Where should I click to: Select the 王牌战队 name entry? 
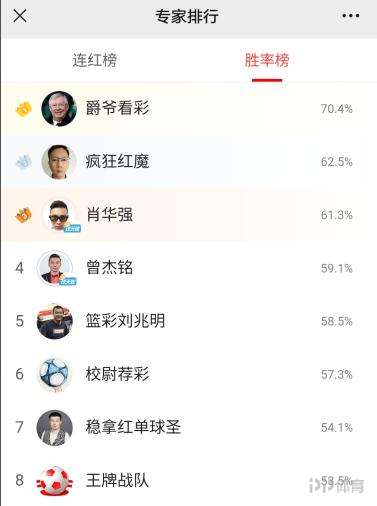click(x=117, y=481)
